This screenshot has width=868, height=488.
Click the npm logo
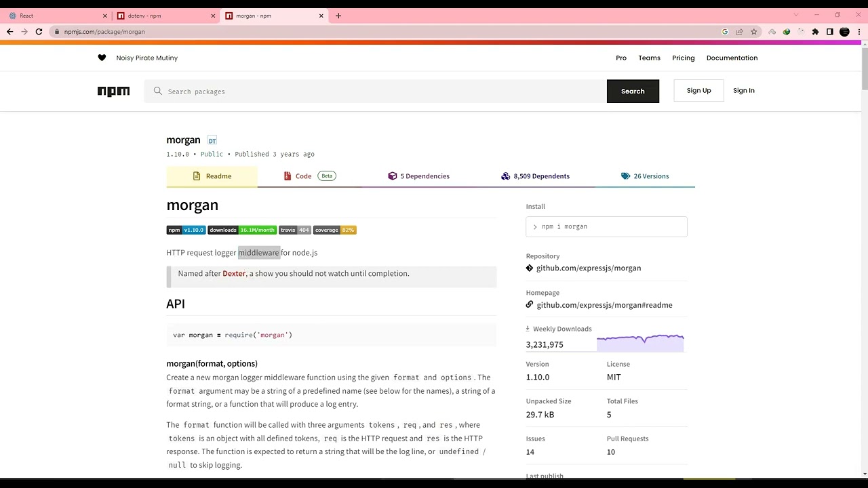113,91
